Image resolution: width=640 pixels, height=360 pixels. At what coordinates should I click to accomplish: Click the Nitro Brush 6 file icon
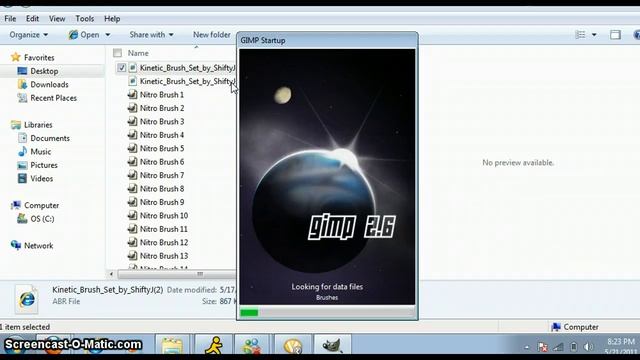click(x=133, y=162)
